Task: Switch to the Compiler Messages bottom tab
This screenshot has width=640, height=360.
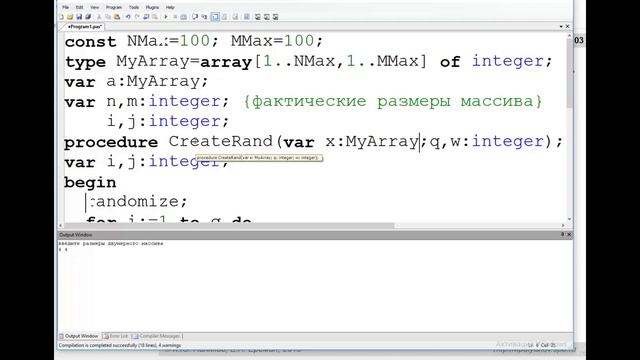Action: [157, 336]
